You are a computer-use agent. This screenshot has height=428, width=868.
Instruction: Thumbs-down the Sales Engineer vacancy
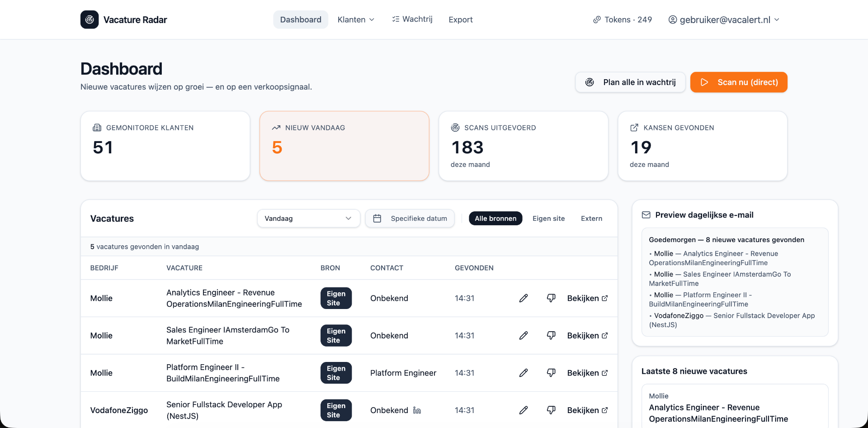click(551, 336)
